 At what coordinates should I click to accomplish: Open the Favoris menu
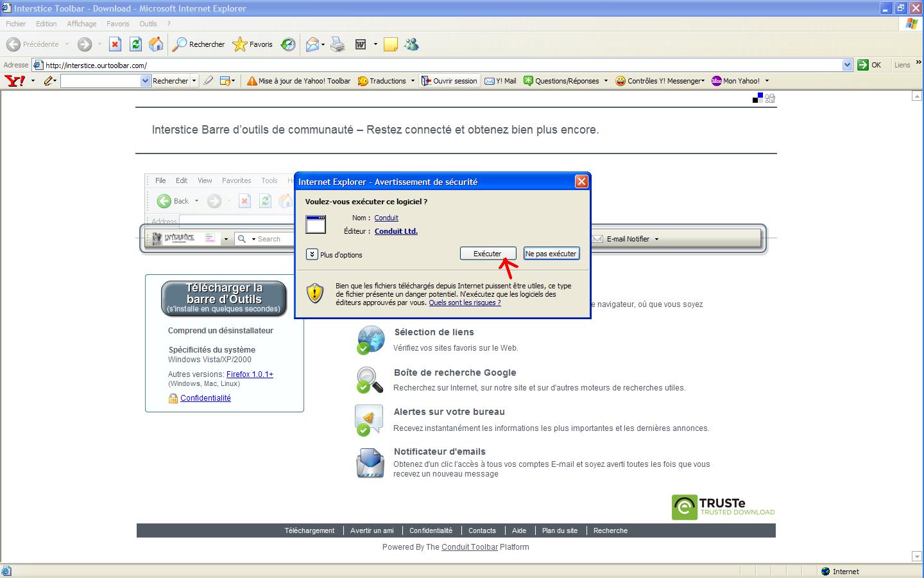point(118,24)
